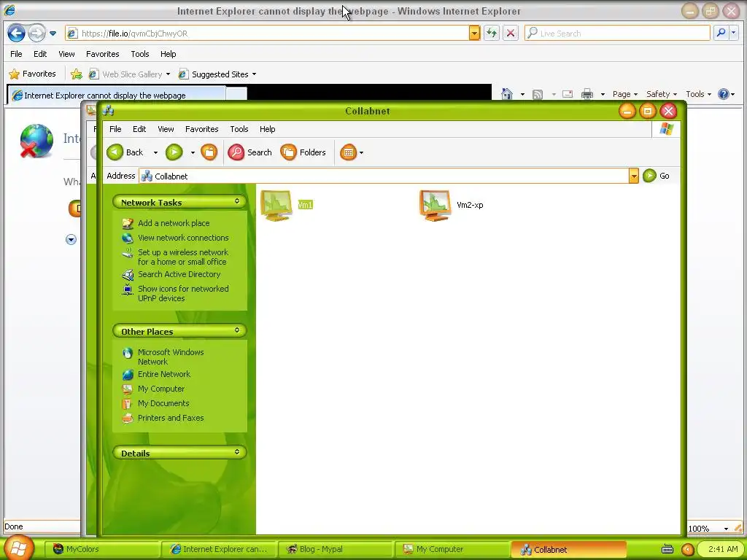The width and height of the screenshot is (747, 560).
Task: Click the Live Search magnifier button
Action: (721, 33)
